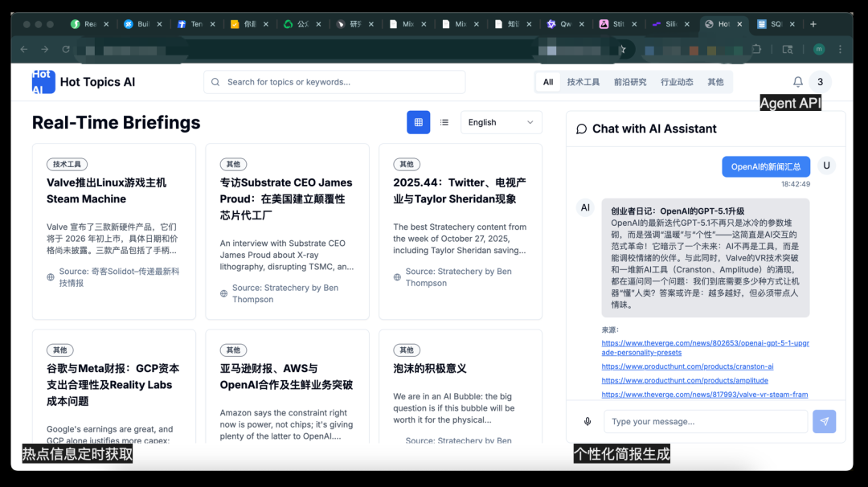Click the chat bubble icon beside Chat title
The image size is (868, 487).
pos(581,129)
